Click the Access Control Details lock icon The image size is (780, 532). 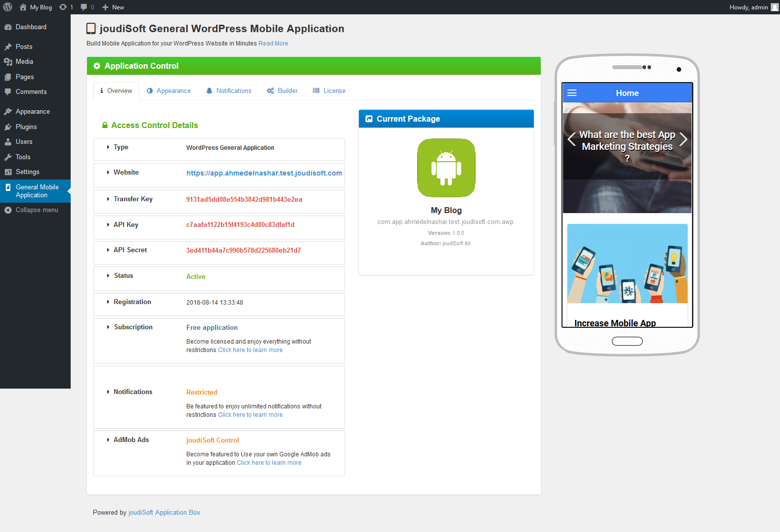point(105,126)
